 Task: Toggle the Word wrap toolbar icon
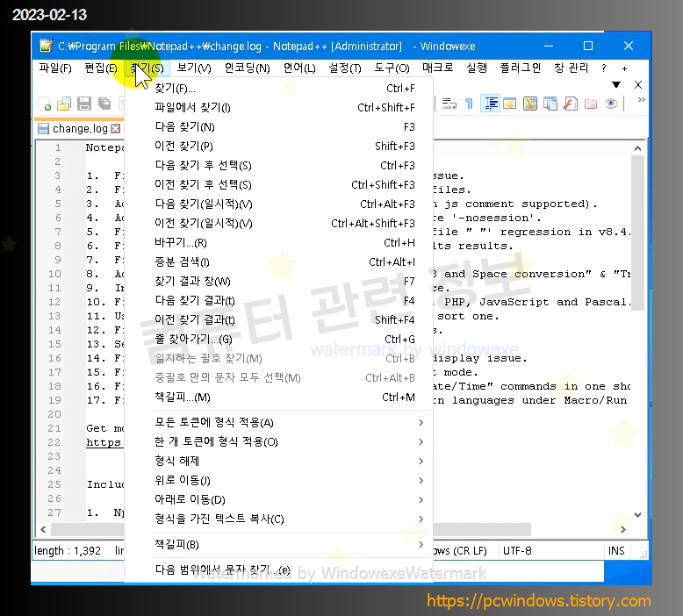pyautogui.click(x=449, y=104)
